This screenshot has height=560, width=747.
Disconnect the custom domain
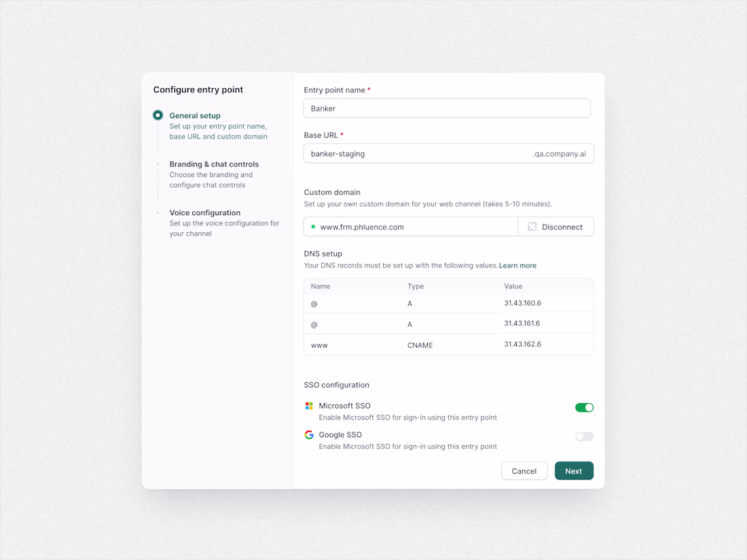pos(555,227)
